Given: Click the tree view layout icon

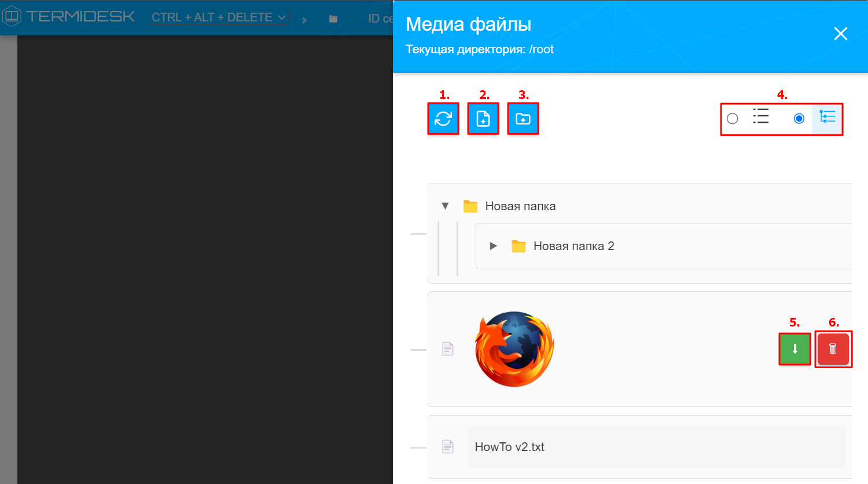Looking at the screenshot, I should pos(827,118).
